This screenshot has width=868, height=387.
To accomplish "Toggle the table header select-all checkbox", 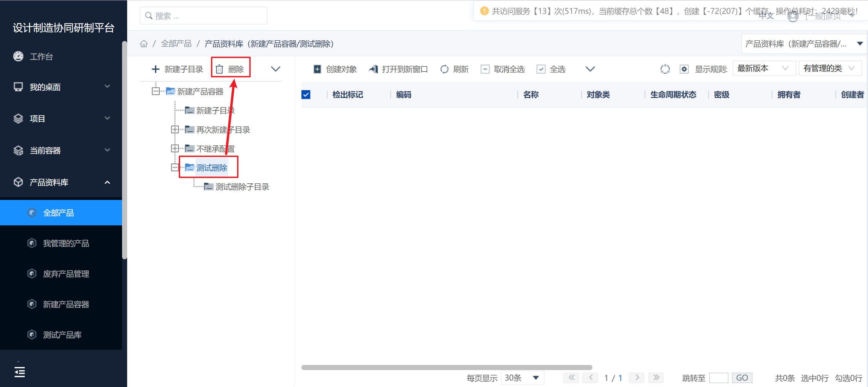I will click(306, 95).
